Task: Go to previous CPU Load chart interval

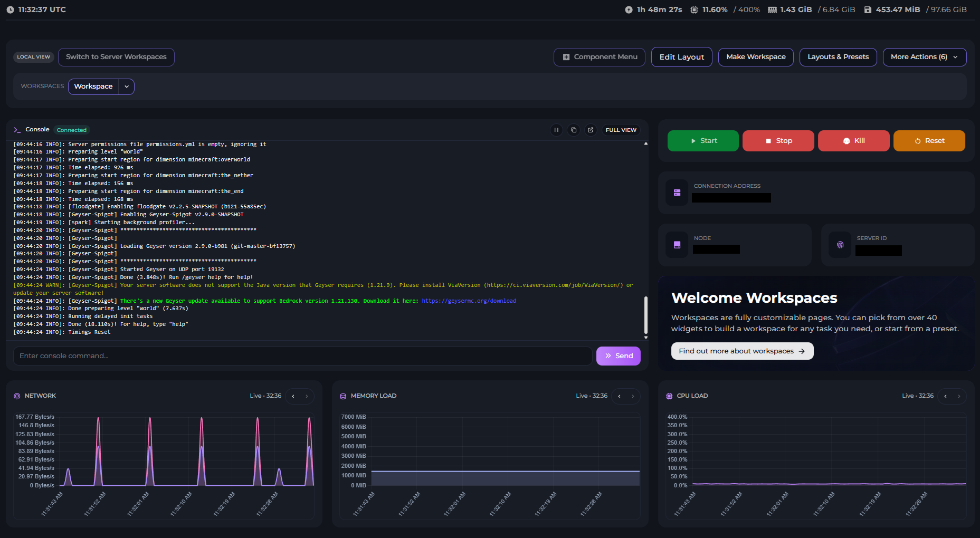Action: [946, 396]
